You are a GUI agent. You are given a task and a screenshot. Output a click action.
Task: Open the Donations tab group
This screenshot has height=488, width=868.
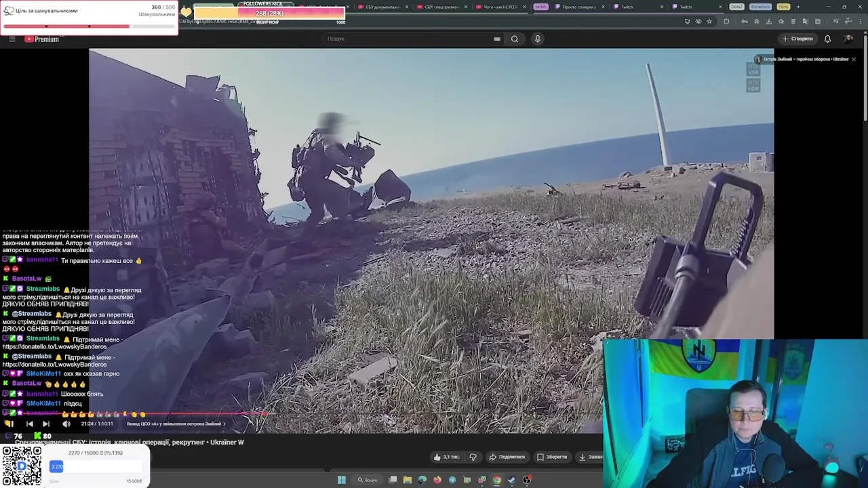click(760, 7)
